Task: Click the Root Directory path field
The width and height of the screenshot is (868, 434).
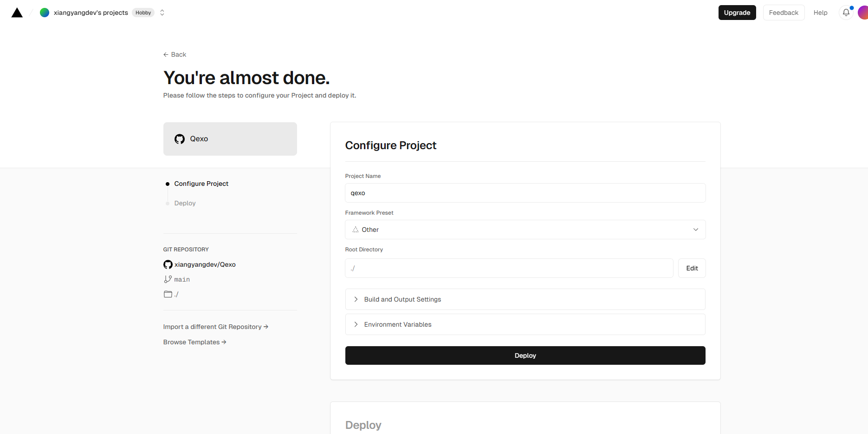Action: [x=509, y=268]
